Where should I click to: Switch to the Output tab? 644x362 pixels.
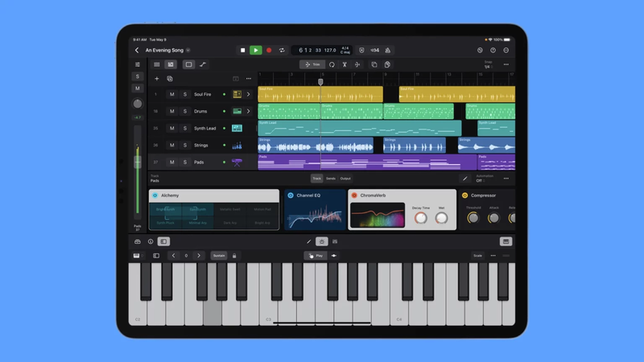click(345, 178)
